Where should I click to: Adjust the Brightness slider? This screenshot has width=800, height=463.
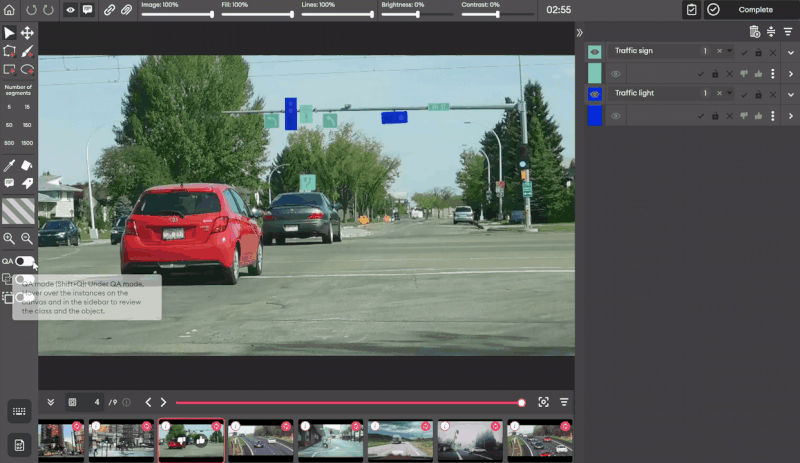pyautogui.click(x=417, y=14)
